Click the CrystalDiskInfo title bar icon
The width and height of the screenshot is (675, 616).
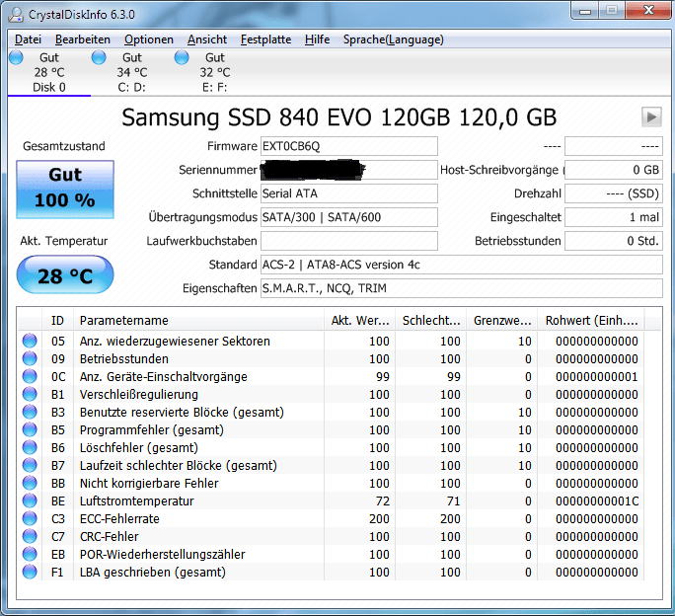click(16, 14)
